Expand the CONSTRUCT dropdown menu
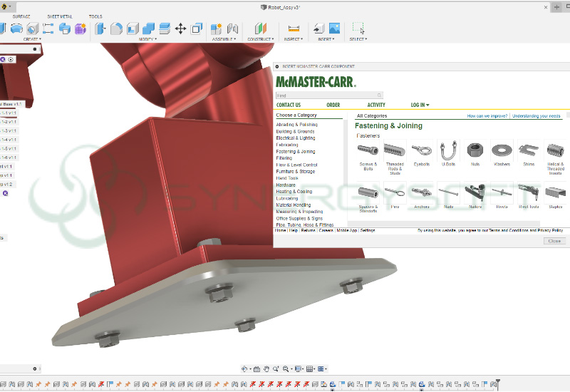 261,39
